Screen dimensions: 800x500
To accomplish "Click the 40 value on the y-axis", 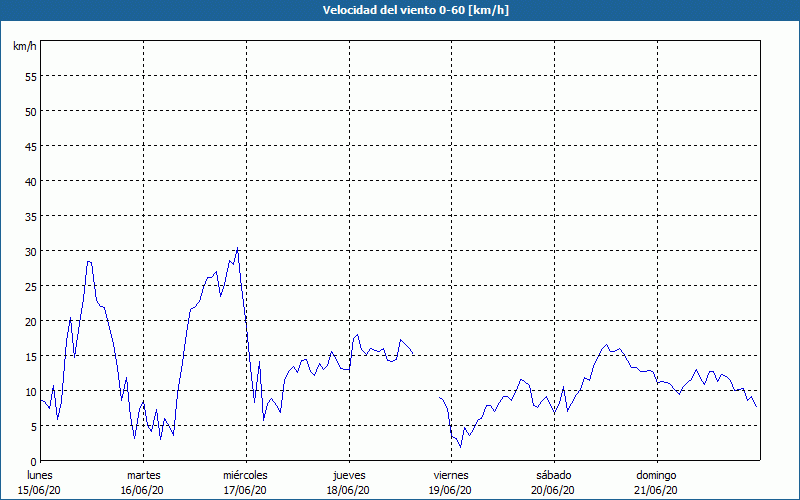I will click(31, 182).
